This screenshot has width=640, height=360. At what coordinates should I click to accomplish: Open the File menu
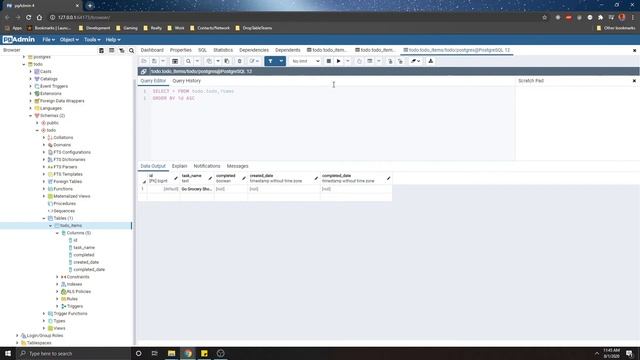tap(49, 40)
